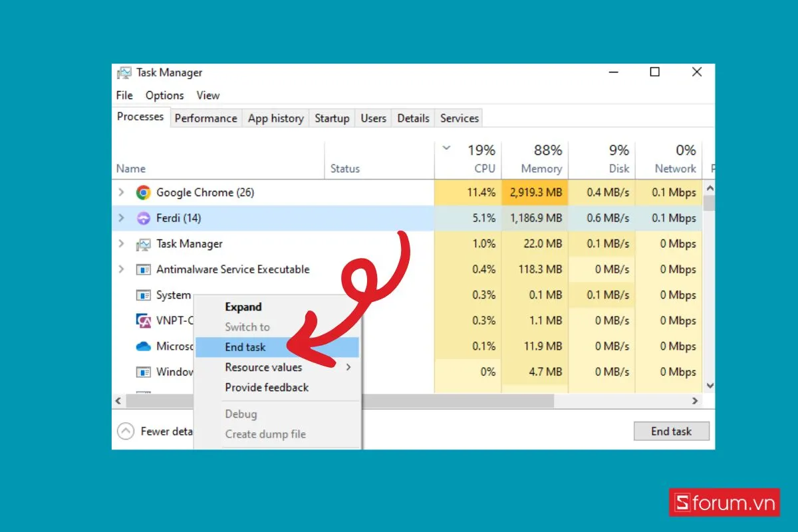Click the Ferdi app icon
The image size is (798, 532).
pyautogui.click(x=143, y=218)
